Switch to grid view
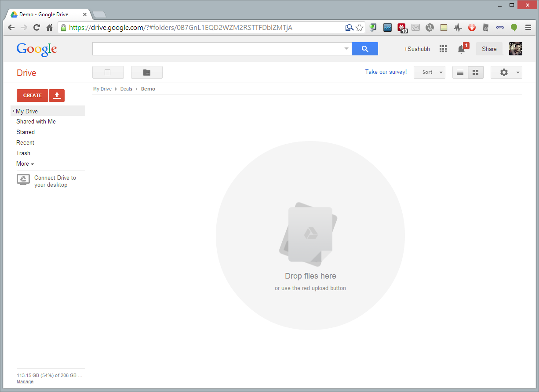The image size is (539, 392). [475, 73]
